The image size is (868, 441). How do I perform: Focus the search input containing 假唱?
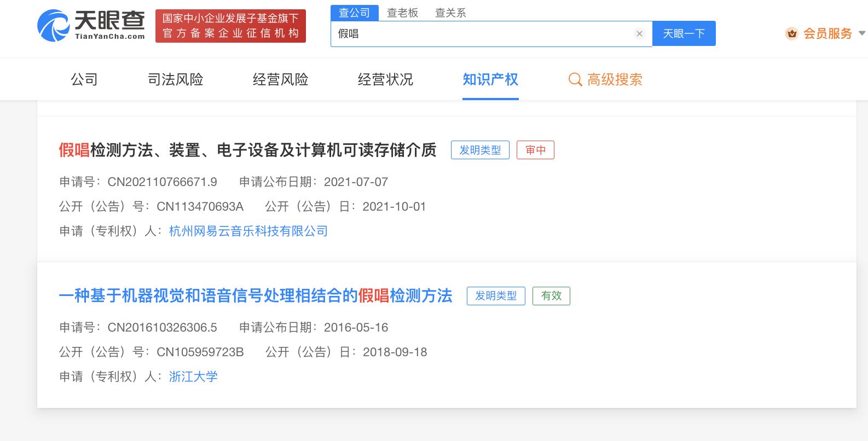(482, 34)
